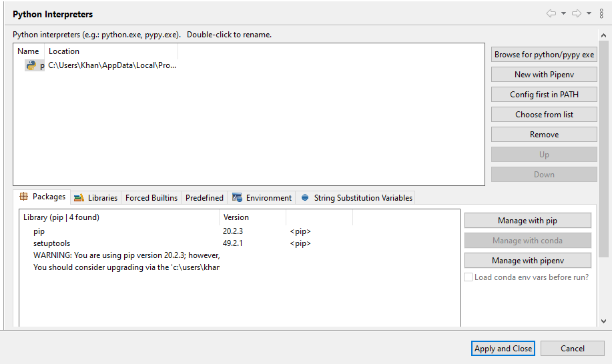This screenshot has width=612, height=364.
Task: Cancel the preferences dialog
Action: click(572, 349)
